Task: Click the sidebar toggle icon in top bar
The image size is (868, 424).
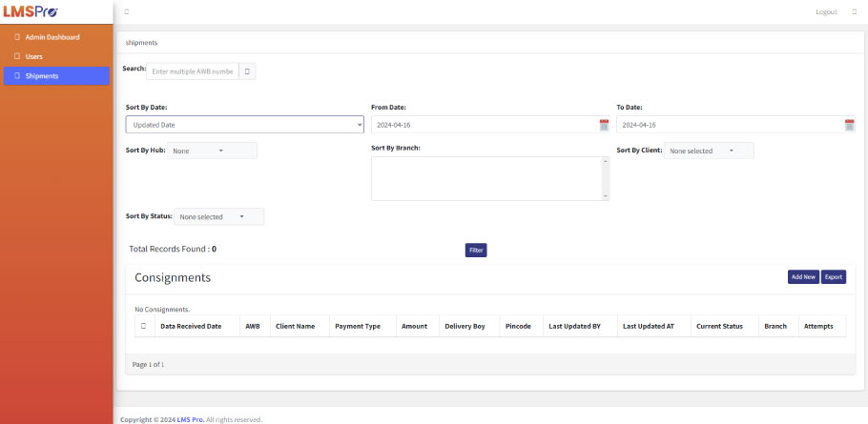Action: [127, 11]
